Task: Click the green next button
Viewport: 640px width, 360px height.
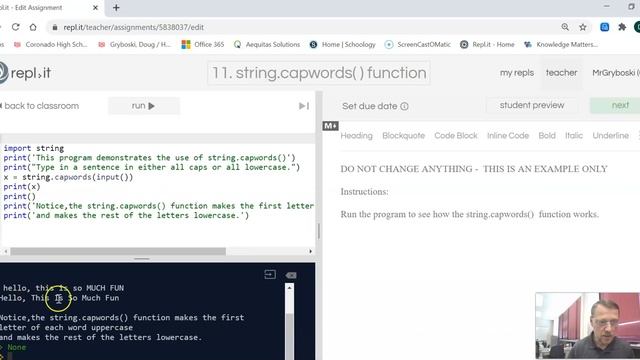Action: click(x=616, y=105)
